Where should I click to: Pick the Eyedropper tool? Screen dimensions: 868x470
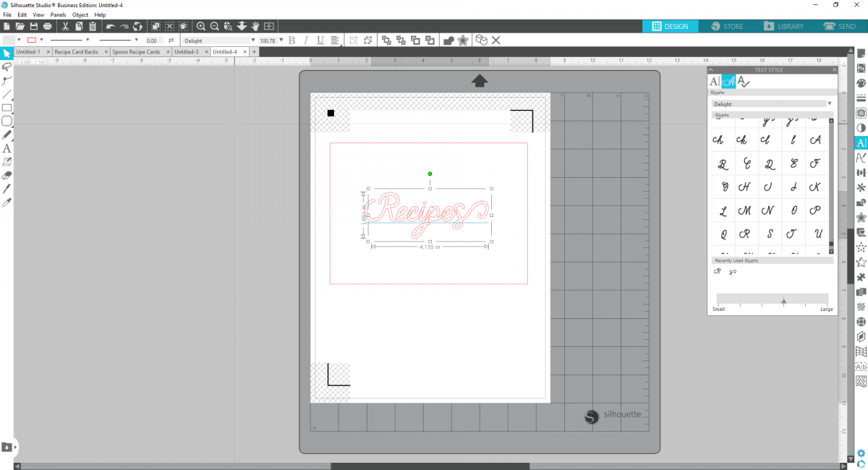click(7, 202)
